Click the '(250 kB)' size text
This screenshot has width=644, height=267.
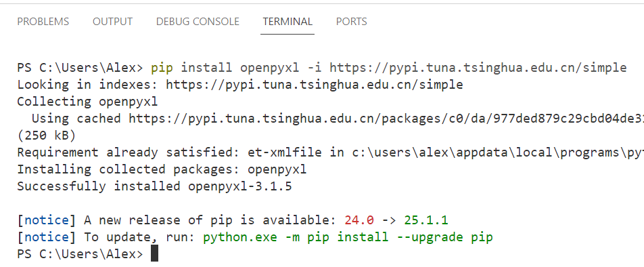[x=47, y=136]
